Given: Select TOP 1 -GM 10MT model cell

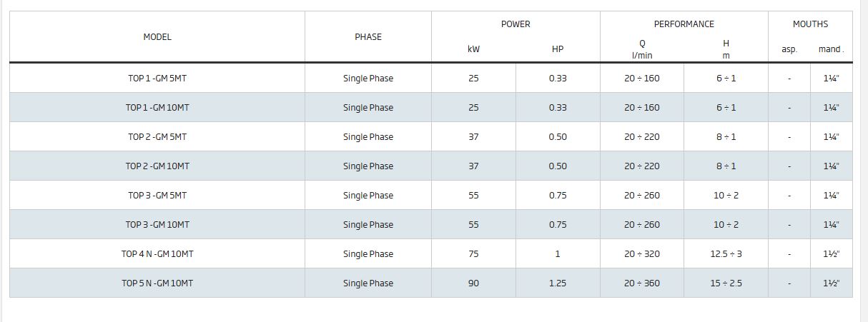Looking at the screenshot, I should 157,108.
